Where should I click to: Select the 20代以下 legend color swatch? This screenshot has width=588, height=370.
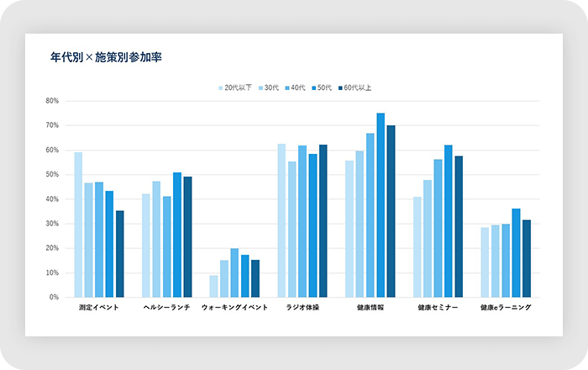221,87
